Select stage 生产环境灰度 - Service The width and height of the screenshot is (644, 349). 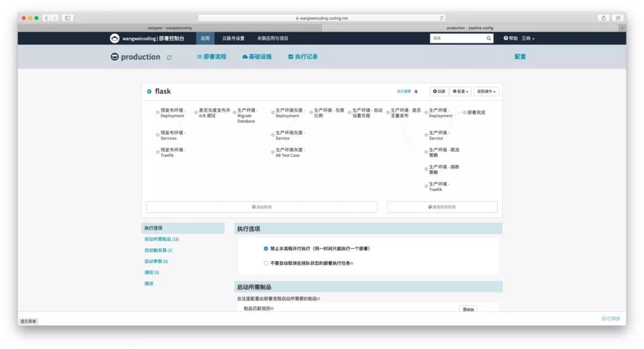pyautogui.click(x=288, y=135)
